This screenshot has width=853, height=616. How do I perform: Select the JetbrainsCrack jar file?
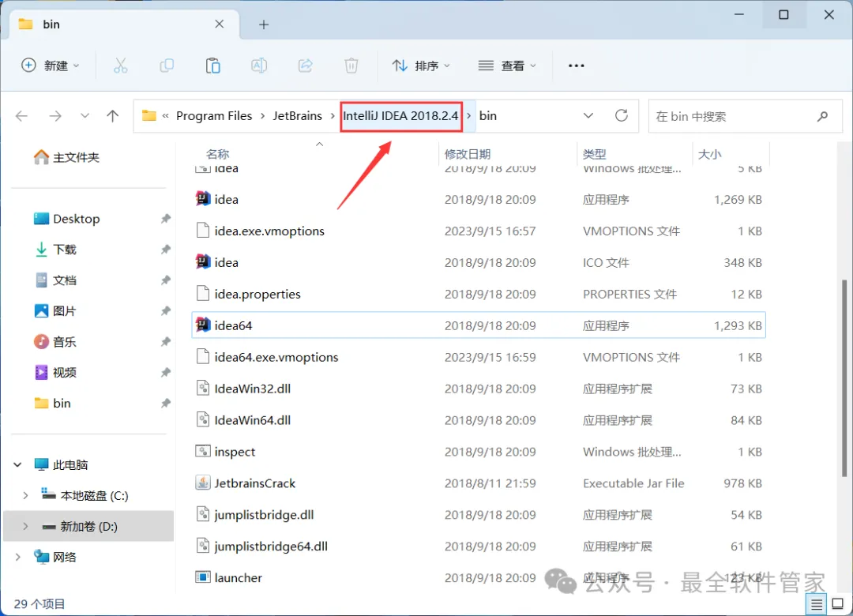479,484
